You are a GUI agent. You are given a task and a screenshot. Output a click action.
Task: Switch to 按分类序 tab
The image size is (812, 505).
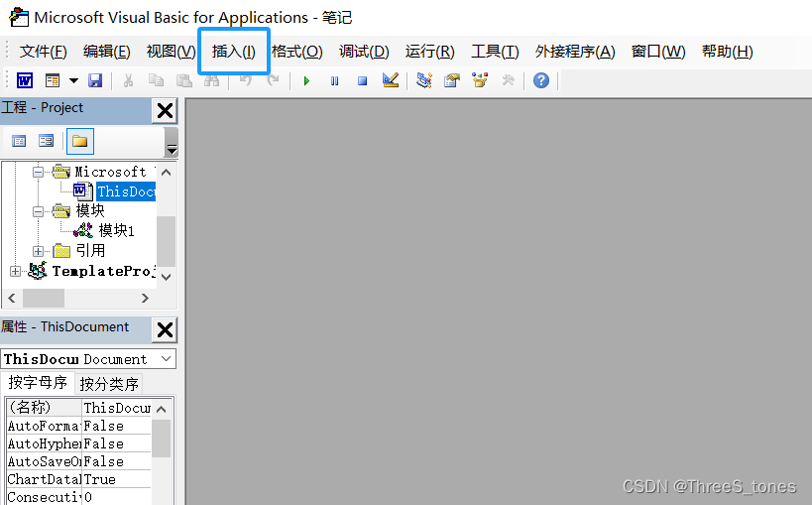point(109,384)
